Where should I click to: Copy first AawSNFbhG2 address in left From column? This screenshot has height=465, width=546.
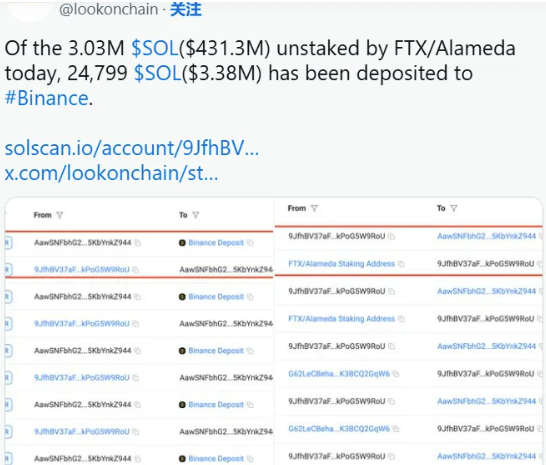point(138,243)
